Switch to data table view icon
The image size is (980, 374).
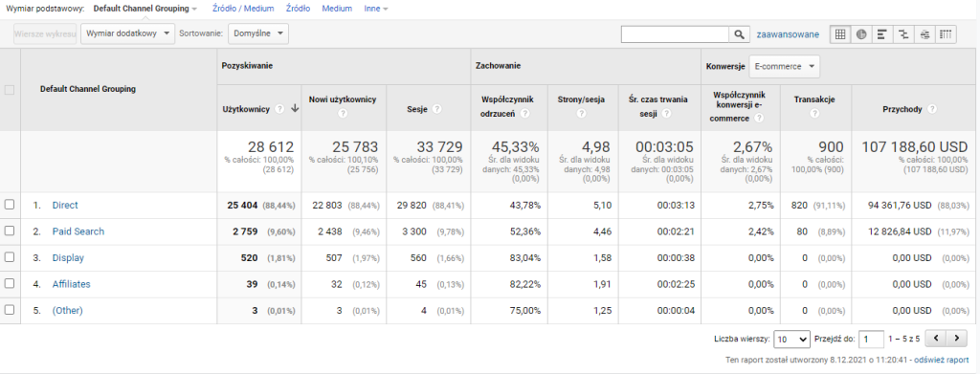(840, 34)
